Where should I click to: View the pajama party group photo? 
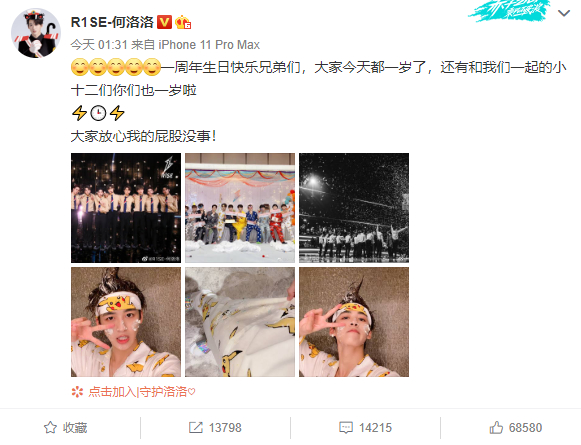point(240,208)
